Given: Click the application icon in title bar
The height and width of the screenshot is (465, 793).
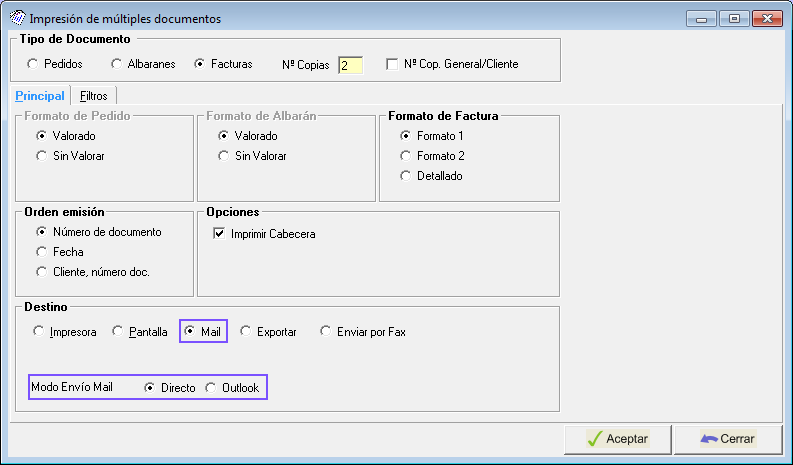Looking at the screenshot, I should [x=16, y=18].
